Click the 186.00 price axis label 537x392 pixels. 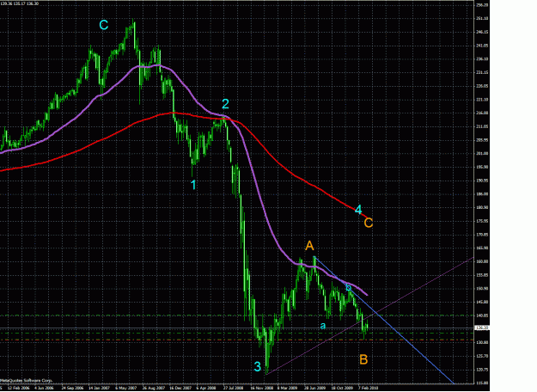tap(482, 194)
